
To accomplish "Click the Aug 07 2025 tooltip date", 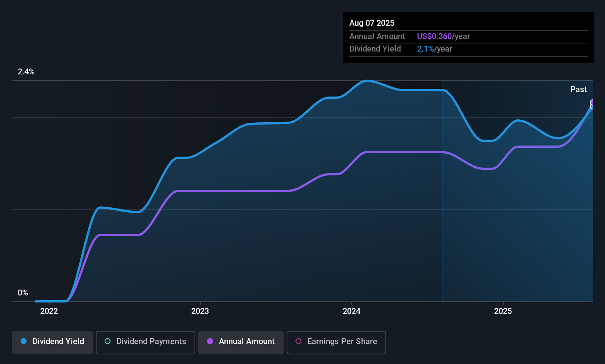I will click(372, 23).
